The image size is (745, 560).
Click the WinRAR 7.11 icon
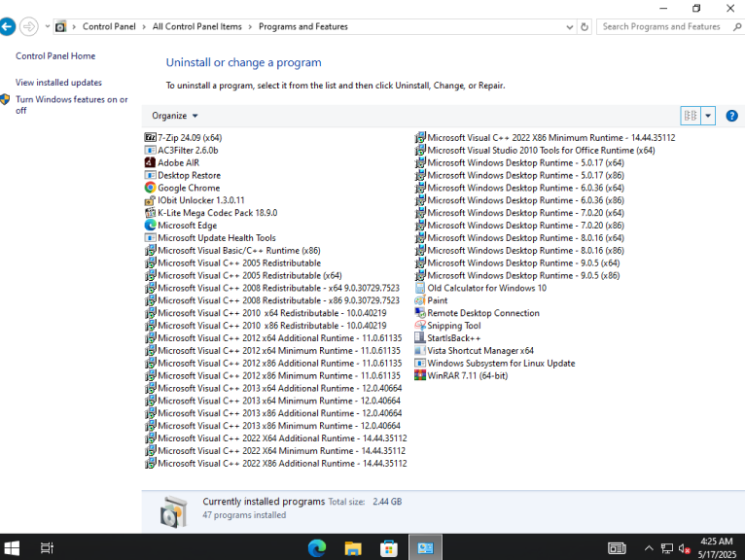(x=420, y=375)
